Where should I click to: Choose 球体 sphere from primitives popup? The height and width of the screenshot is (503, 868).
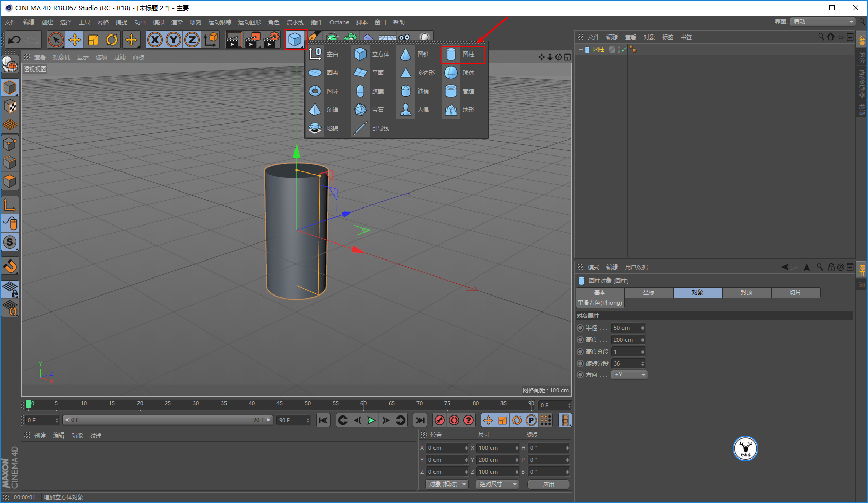pos(460,73)
